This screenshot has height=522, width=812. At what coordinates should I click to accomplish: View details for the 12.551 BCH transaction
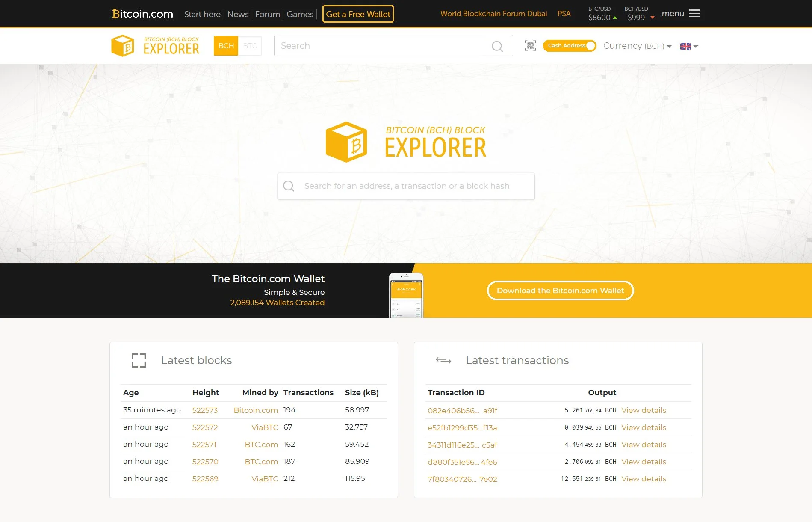coord(644,479)
